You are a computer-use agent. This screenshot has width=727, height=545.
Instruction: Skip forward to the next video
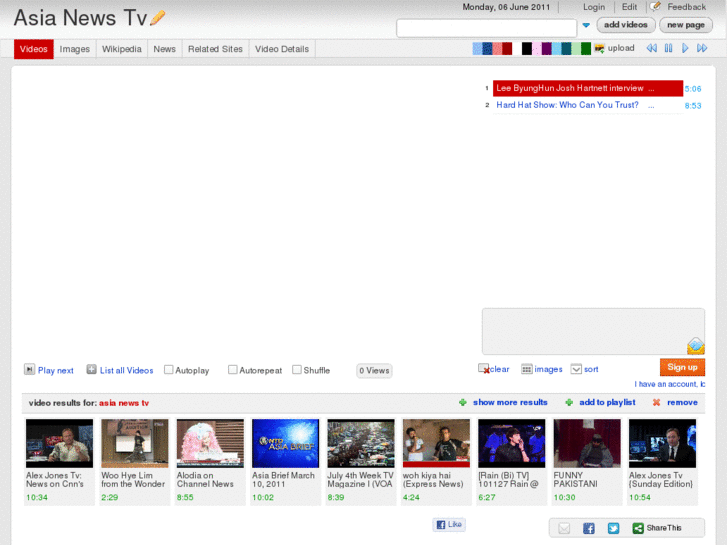click(x=702, y=48)
